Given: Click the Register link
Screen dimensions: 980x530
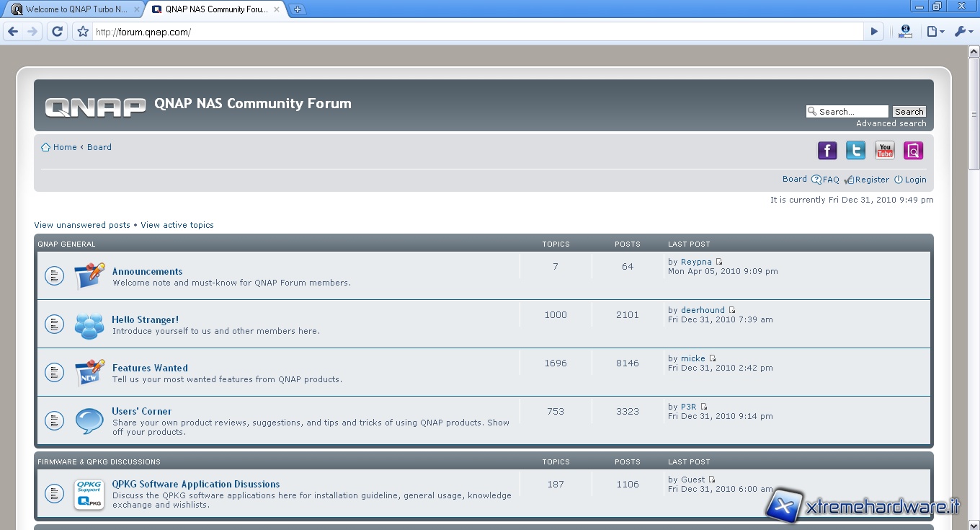Looking at the screenshot, I should click(x=872, y=180).
